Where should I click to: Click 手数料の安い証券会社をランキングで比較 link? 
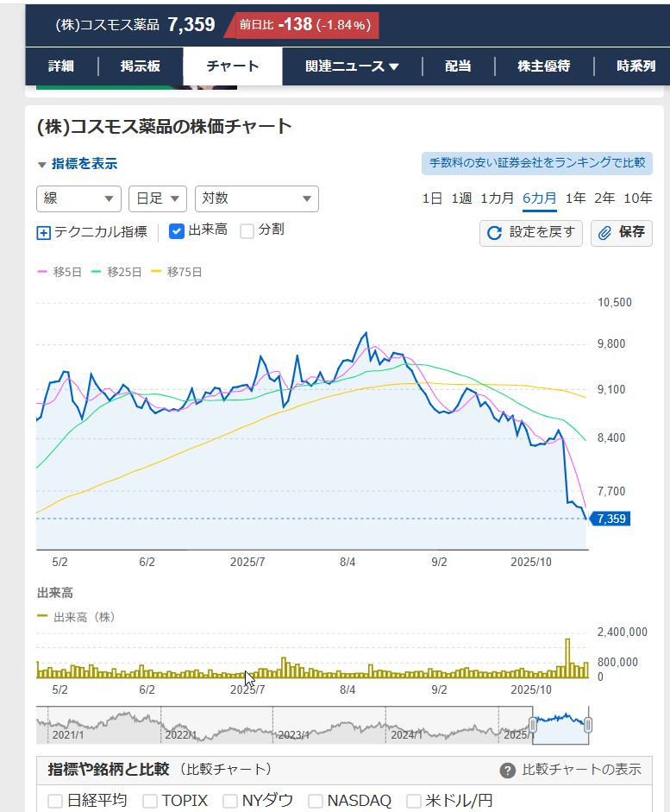[536, 163]
